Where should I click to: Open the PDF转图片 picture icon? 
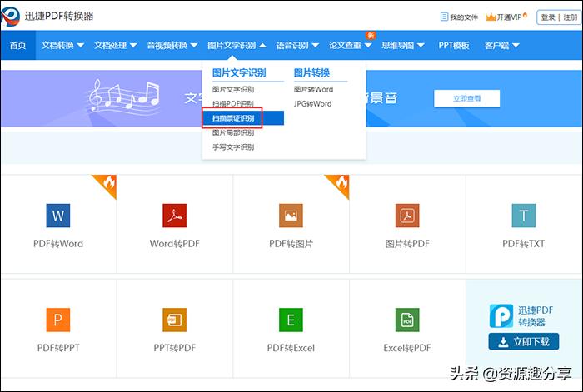[x=291, y=216]
